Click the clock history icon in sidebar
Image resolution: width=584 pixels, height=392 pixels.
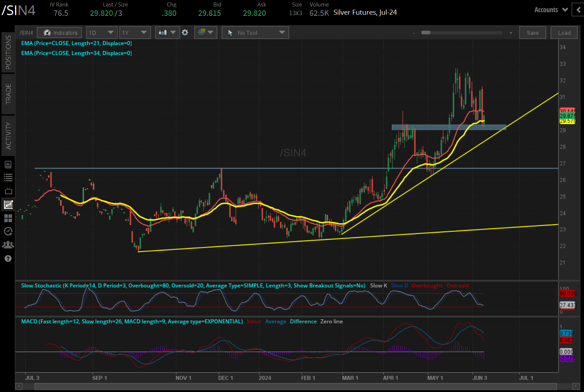pos(8,231)
